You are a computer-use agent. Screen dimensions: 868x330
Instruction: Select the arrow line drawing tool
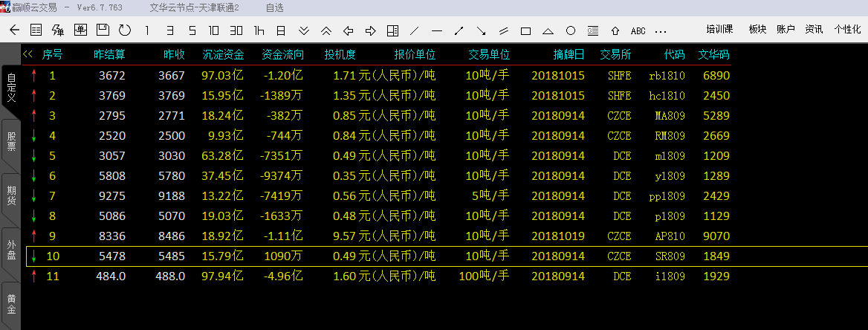pos(481,30)
